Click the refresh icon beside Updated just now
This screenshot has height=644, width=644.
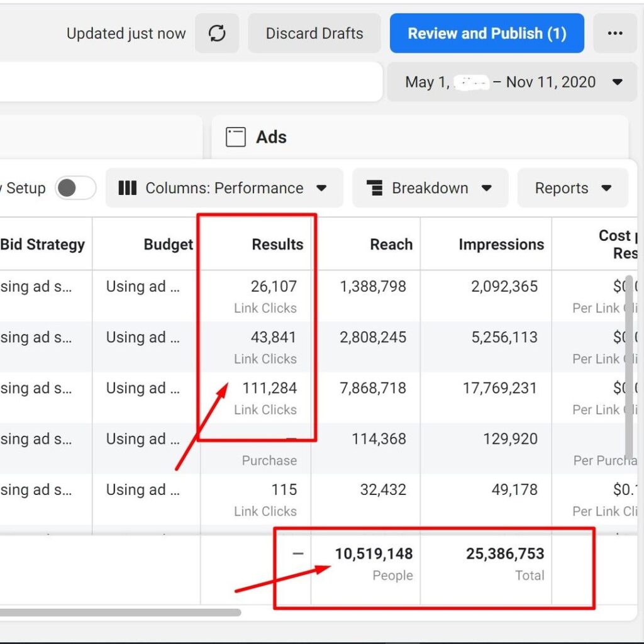pyautogui.click(x=217, y=33)
